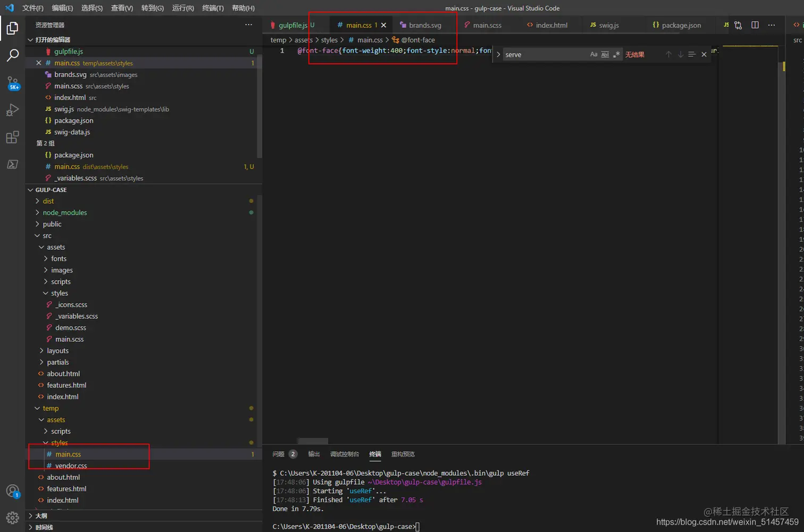Viewport: 804px width, 532px height.
Task: Go to previous find match arrow
Action: point(669,54)
